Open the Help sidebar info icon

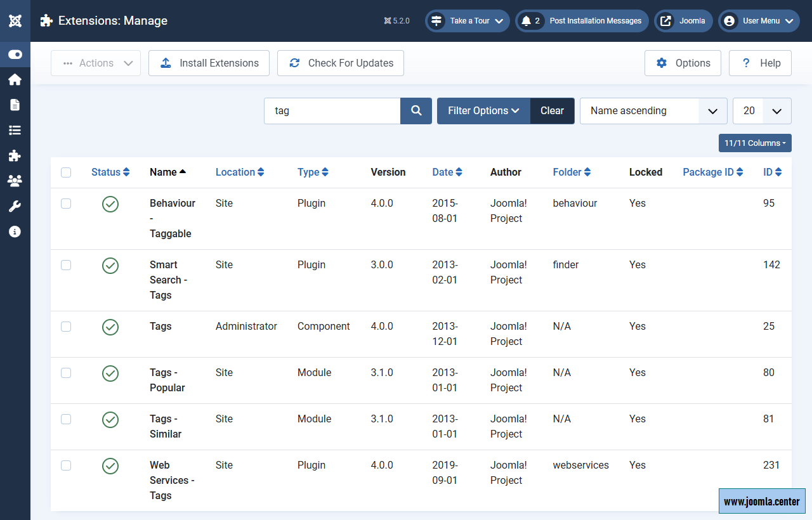coord(15,231)
